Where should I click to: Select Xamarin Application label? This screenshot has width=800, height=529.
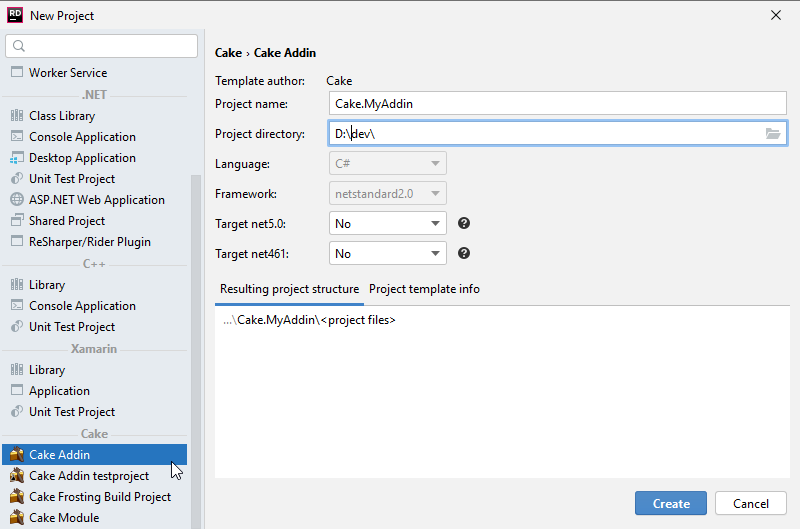tap(59, 391)
